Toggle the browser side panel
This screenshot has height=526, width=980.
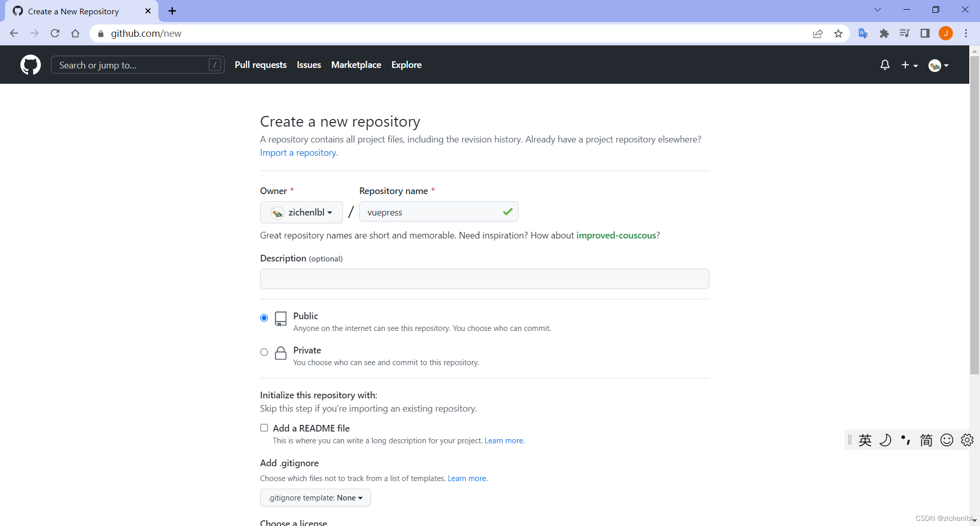coord(925,33)
